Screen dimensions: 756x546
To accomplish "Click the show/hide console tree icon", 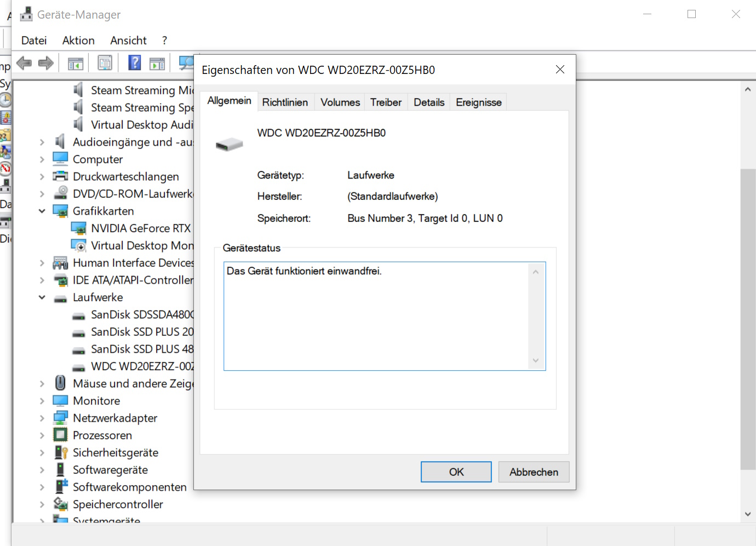I will coord(76,64).
